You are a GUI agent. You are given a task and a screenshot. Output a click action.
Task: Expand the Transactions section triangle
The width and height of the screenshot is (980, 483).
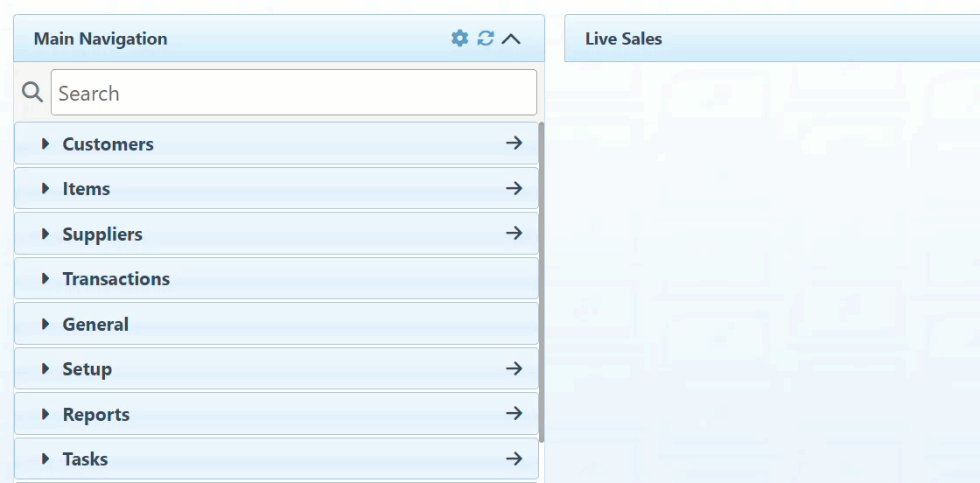(45, 279)
